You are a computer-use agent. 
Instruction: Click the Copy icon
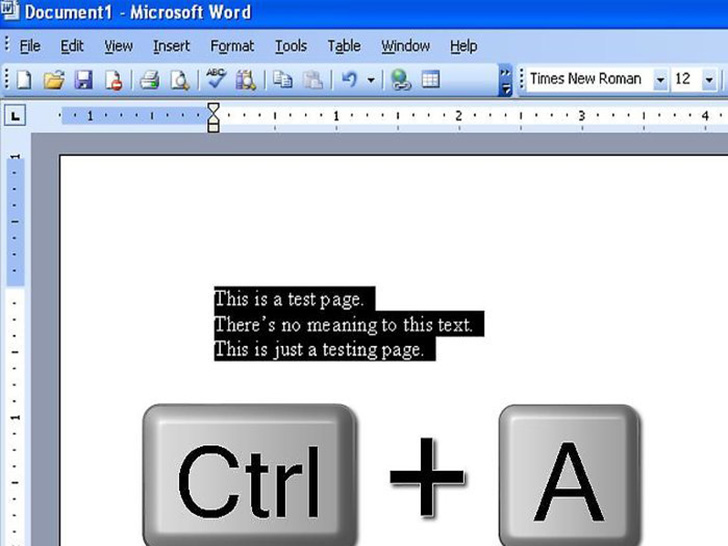point(282,80)
